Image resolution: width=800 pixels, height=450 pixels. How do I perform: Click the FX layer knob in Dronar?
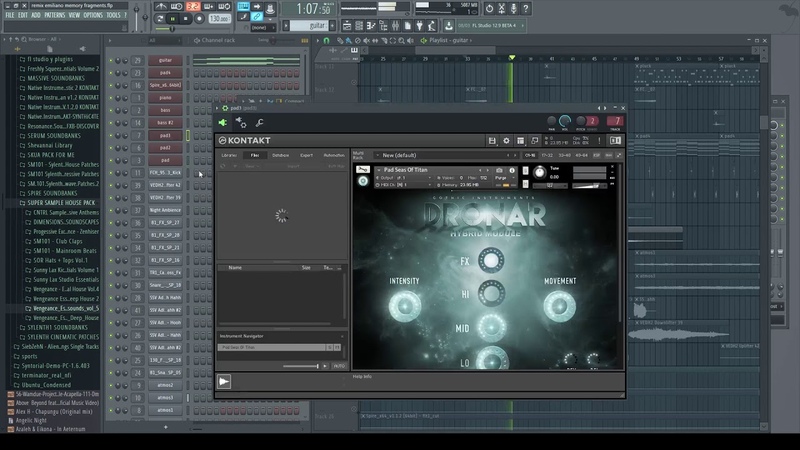pyautogui.click(x=491, y=260)
